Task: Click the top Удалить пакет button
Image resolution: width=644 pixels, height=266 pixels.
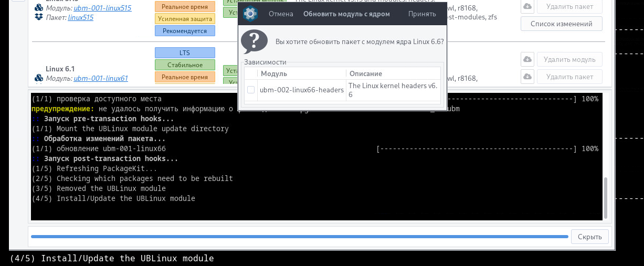Action: pos(569,7)
